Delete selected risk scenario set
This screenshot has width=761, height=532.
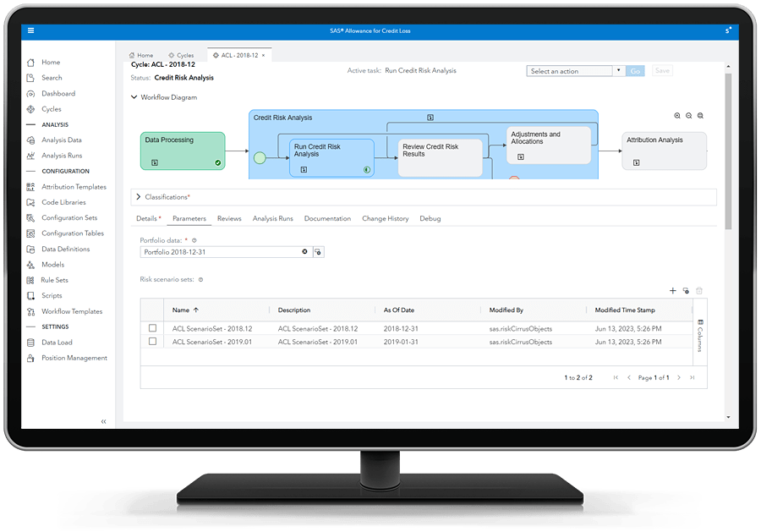coord(699,291)
